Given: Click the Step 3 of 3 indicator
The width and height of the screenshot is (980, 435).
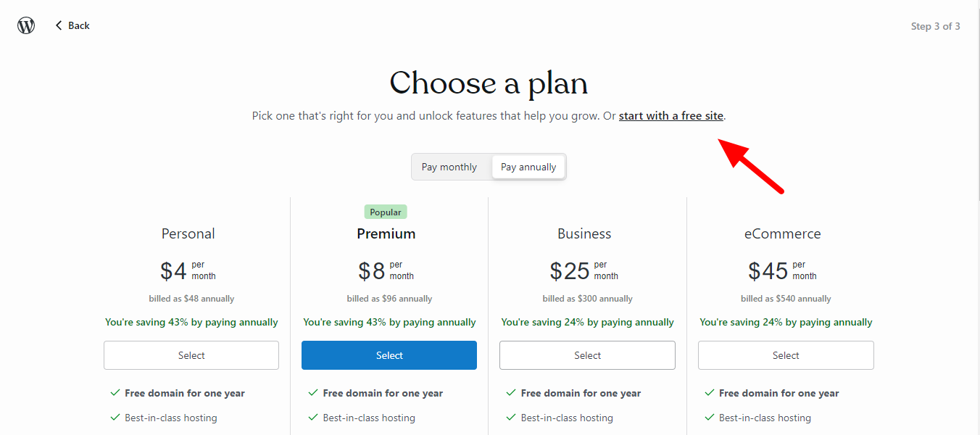Looking at the screenshot, I should tap(935, 26).
